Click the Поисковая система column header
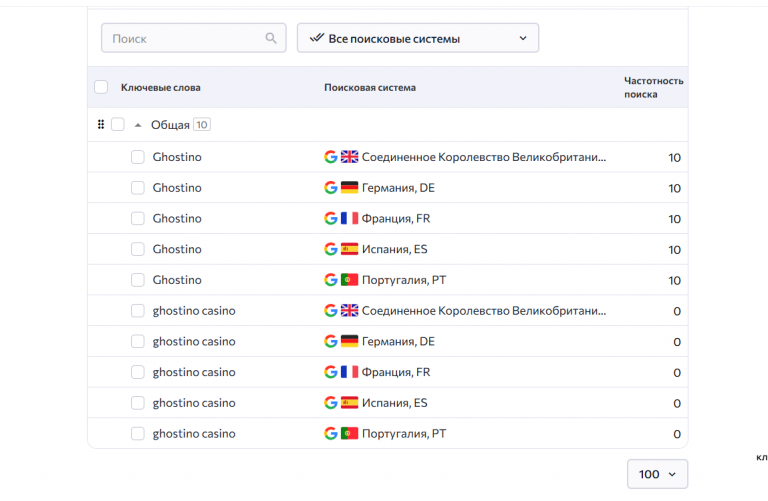768x501 pixels. [370, 88]
